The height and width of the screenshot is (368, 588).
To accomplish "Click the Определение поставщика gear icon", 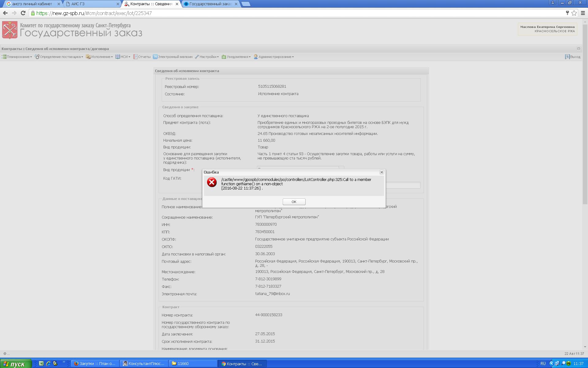I will click(x=37, y=57).
